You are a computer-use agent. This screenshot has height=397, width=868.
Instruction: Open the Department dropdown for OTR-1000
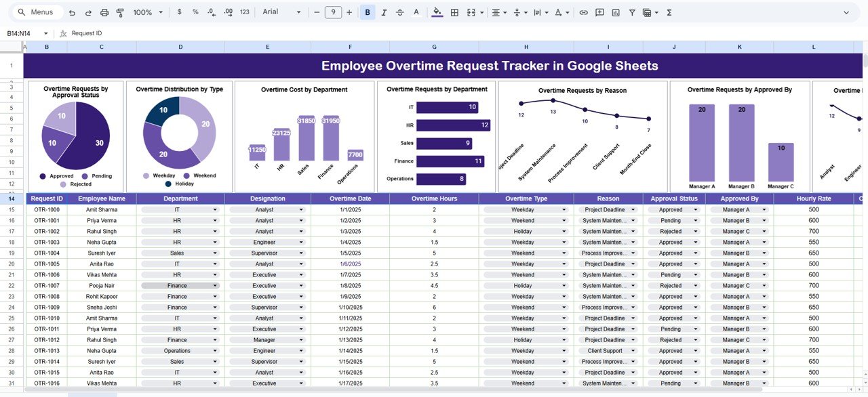[x=216, y=209]
